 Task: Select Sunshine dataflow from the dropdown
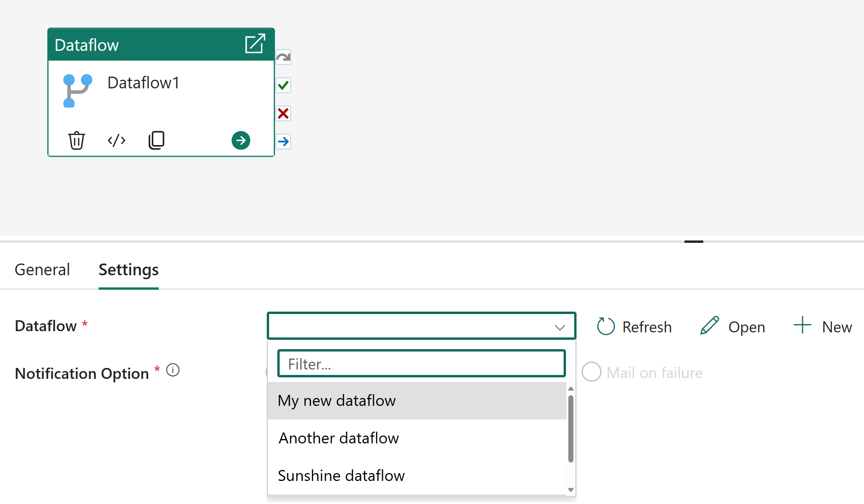point(341,475)
